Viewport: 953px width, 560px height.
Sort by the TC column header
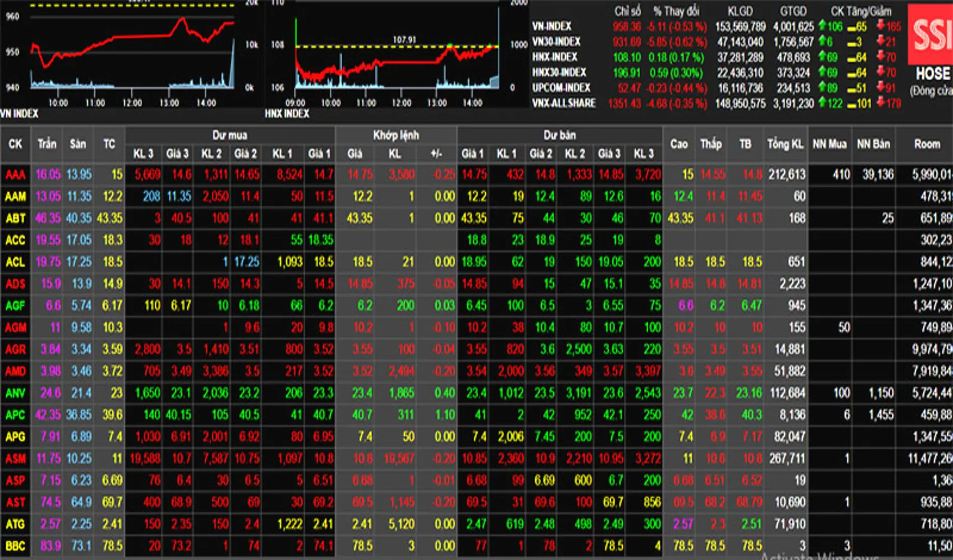[109, 144]
